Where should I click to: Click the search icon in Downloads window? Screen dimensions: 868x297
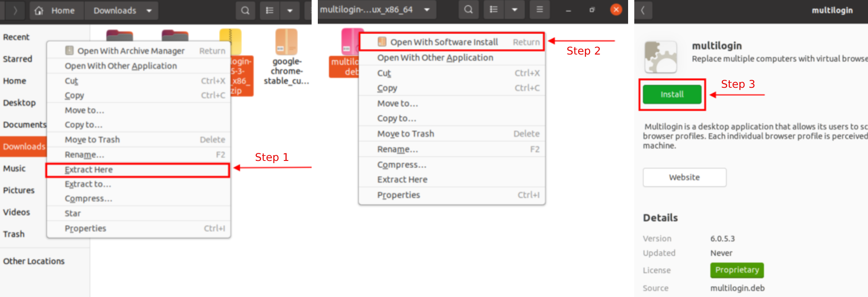[x=245, y=11]
